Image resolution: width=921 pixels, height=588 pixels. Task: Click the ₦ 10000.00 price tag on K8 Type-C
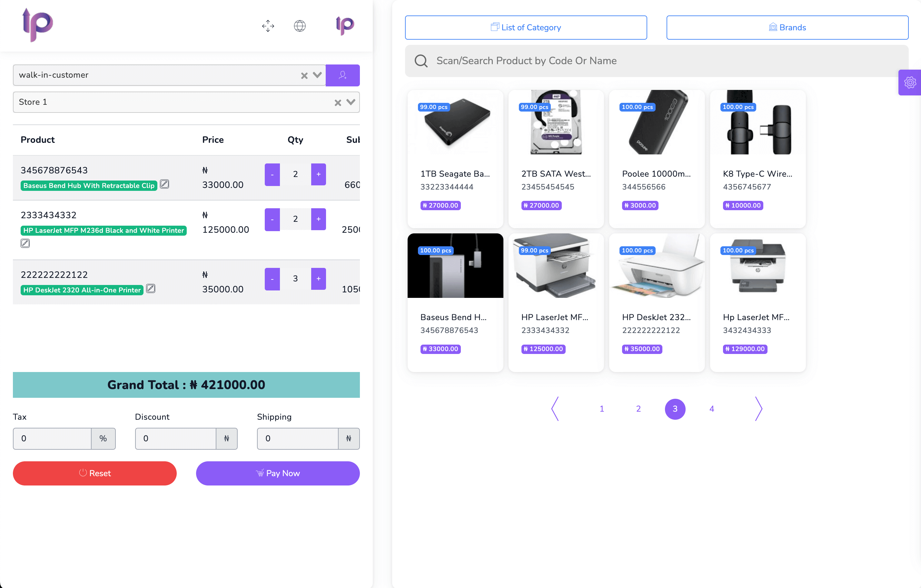pyautogui.click(x=743, y=205)
